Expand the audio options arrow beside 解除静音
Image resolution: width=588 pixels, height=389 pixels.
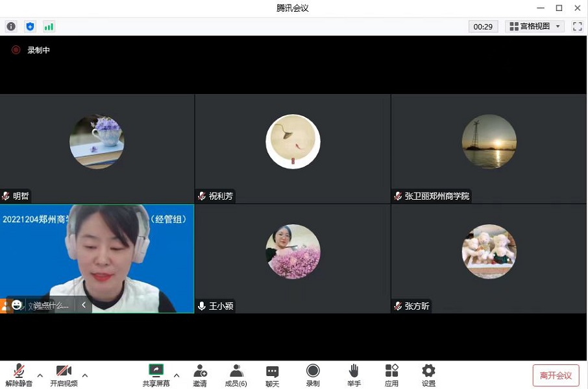(40, 375)
